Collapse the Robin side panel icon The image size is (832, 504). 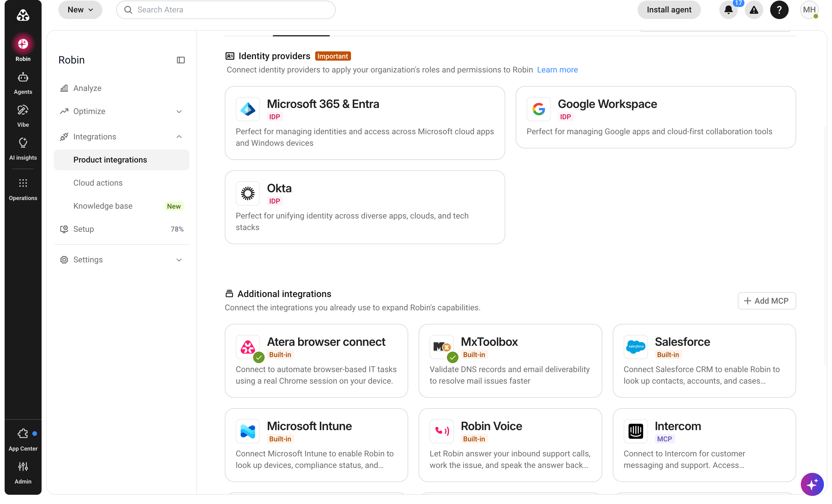pyautogui.click(x=181, y=60)
